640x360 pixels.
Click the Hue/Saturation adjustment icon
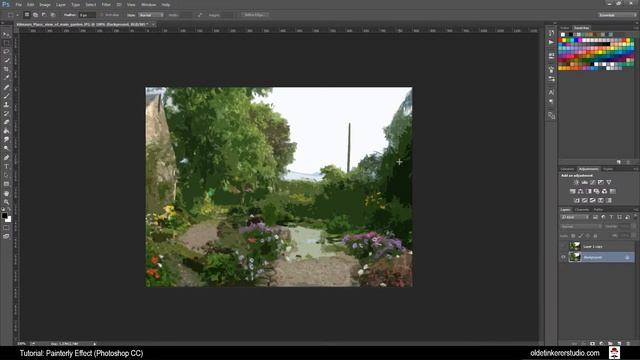[x=572, y=191]
